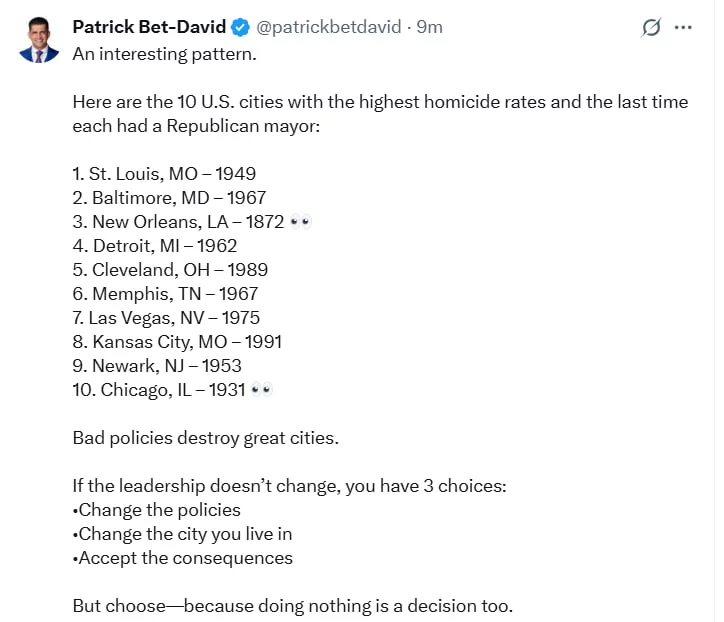Image resolution: width=724 pixels, height=622 pixels.
Task: Click the "Accept the consequences" bullet
Action: click(x=184, y=558)
